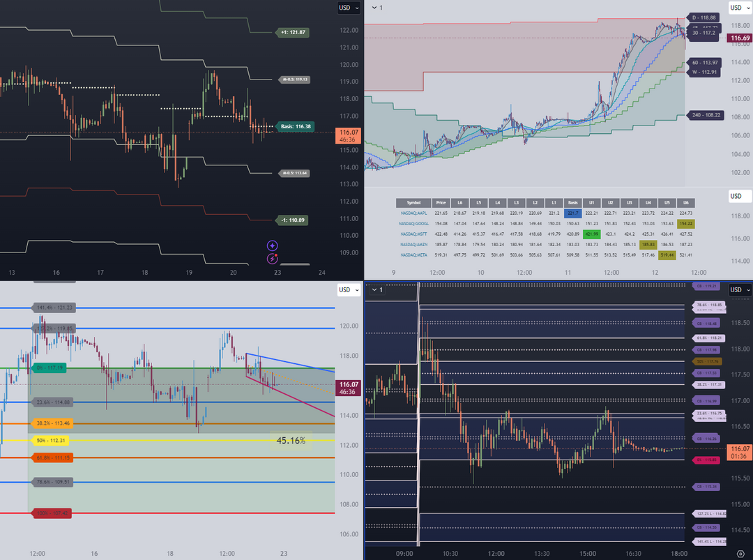Open the USD dropdown on bottom-right chart
753x560 pixels.
coord(740,289)
